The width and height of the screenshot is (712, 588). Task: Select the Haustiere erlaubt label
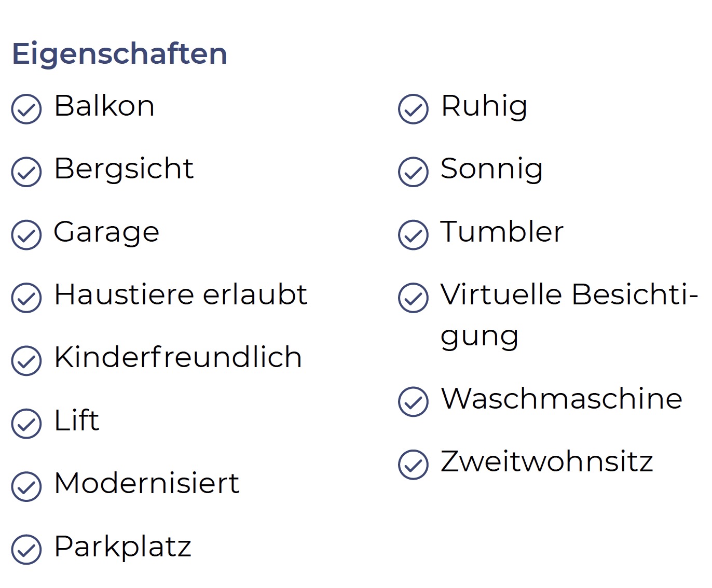181,295
